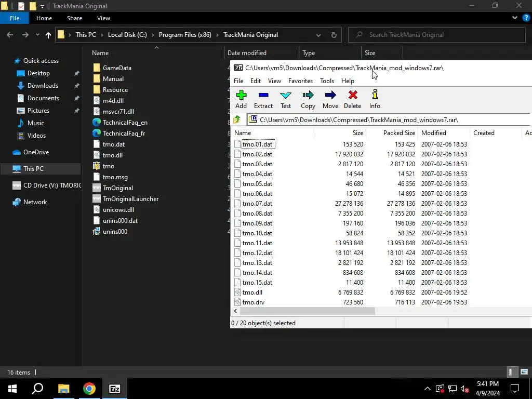This screenshot has width=532, height=399.
Task: Expand the Explorer ribbon chevron
Action: 515,18
